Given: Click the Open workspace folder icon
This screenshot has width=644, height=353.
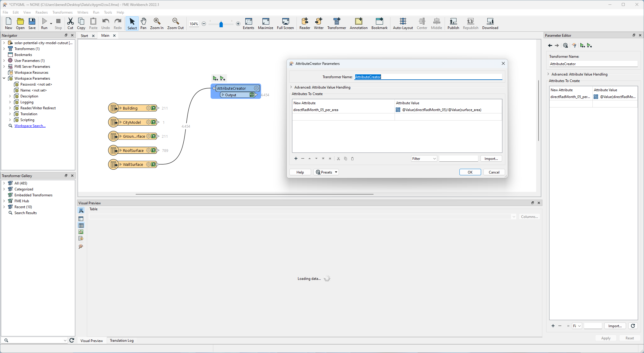Looking at the screenshot, I should [20, 23].
